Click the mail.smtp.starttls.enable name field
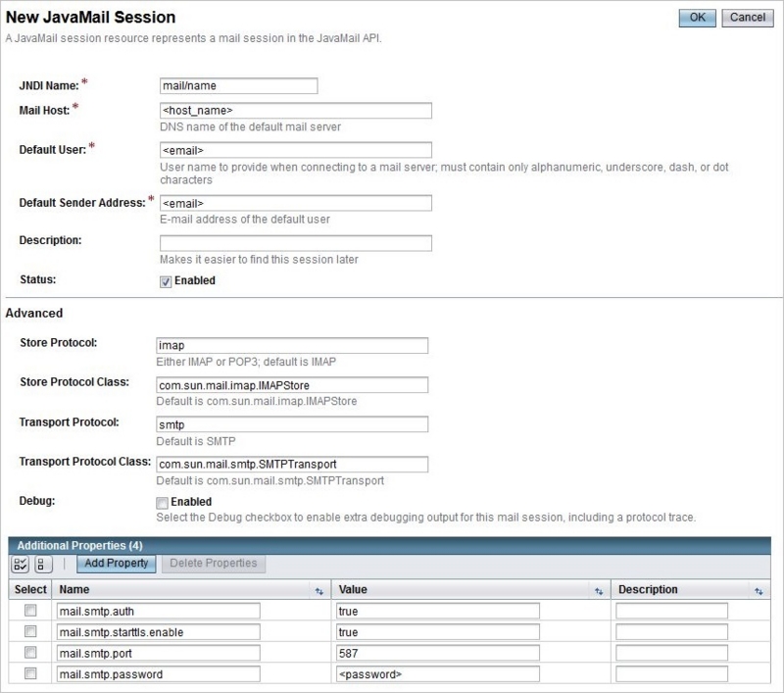 click(159, 632)
